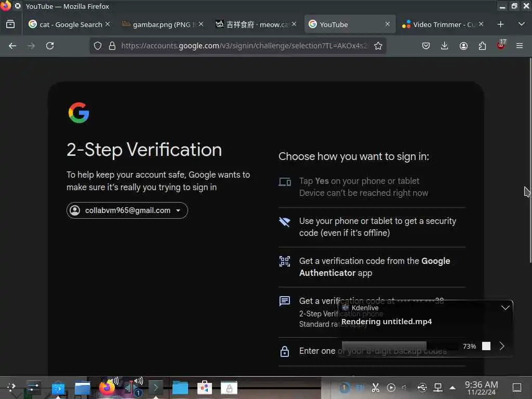The width and height of the screenshot is (532, 399).
Task: Click the show desktop button
Action: click(517, 388)
